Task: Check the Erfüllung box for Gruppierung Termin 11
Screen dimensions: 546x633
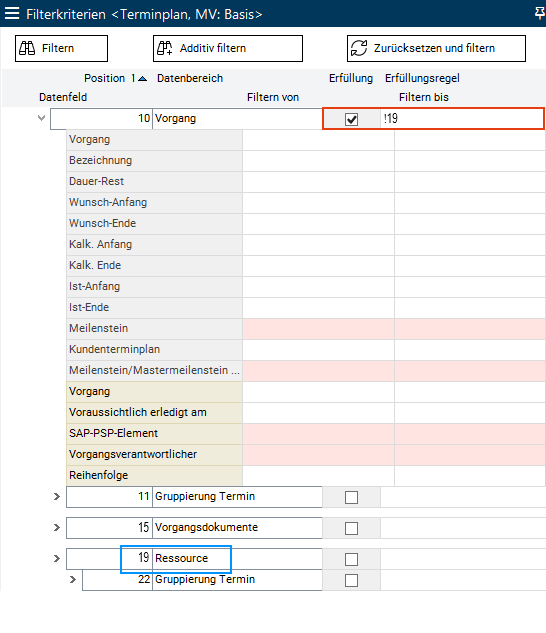Action: pos(351,497)
